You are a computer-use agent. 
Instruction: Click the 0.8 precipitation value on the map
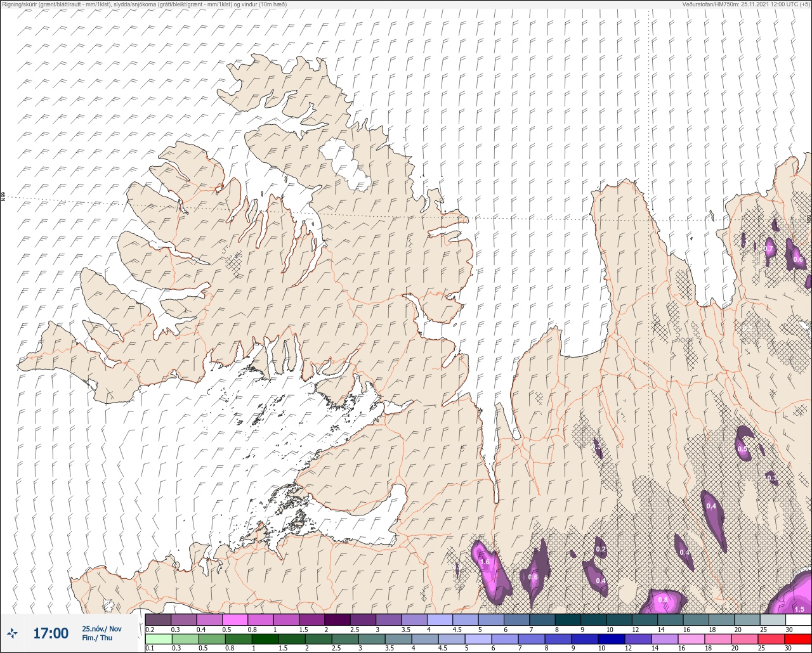(x=663, y=600)
